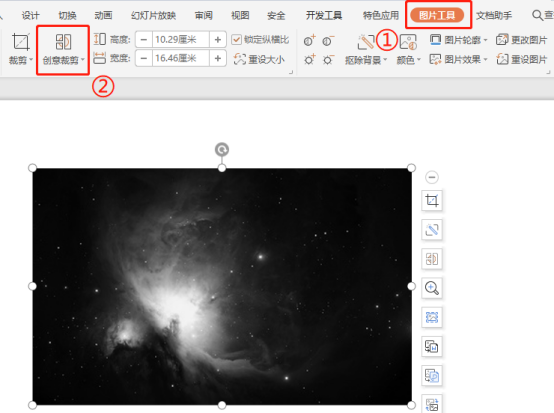Viewport: 554px width, 413px height.
Task: Click the 更改图片 change picture button
Action: (x=521, y=40)
